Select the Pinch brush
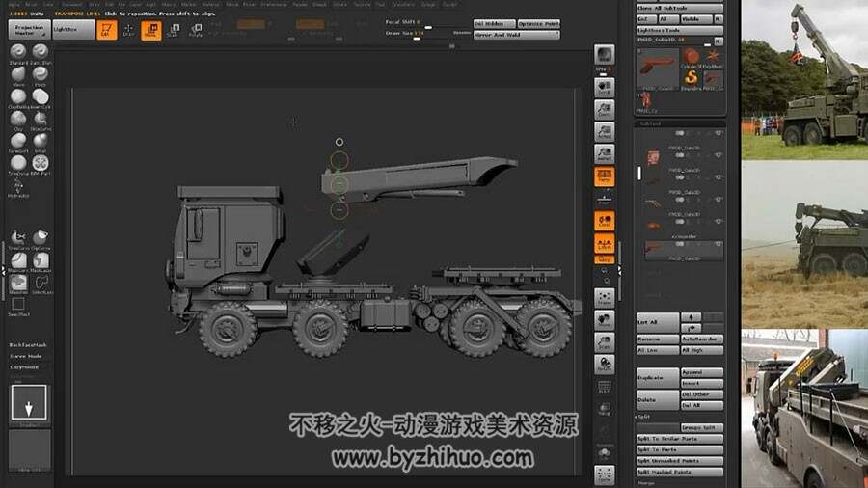 pyautogui.click(x=40, y=74)
